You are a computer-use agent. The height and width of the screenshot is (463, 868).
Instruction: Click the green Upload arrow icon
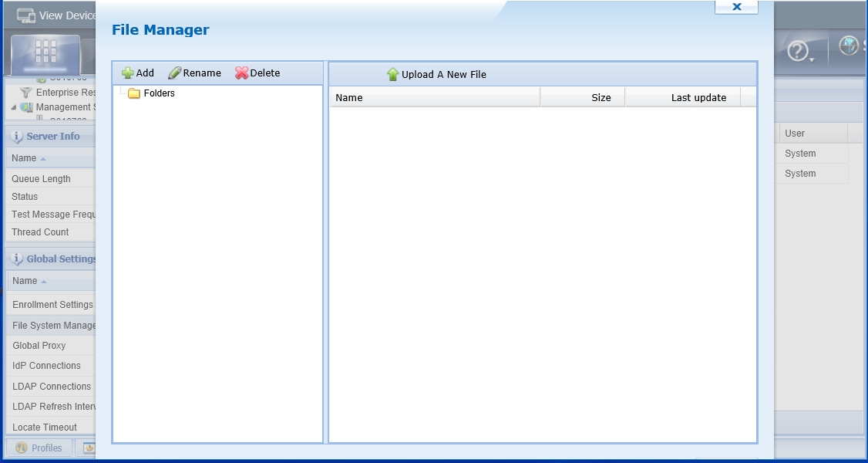pyautogui.click(x=393, y=75)
